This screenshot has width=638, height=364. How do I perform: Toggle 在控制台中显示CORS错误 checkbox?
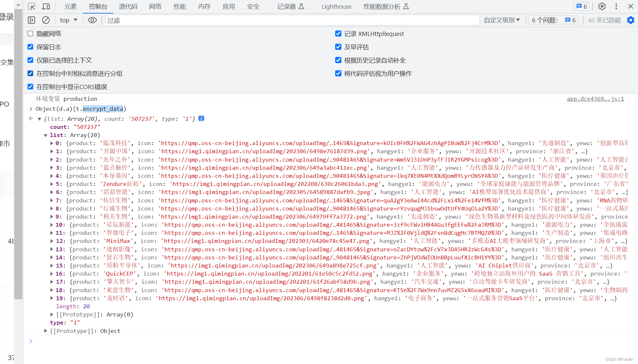click(x=30, y=87)
